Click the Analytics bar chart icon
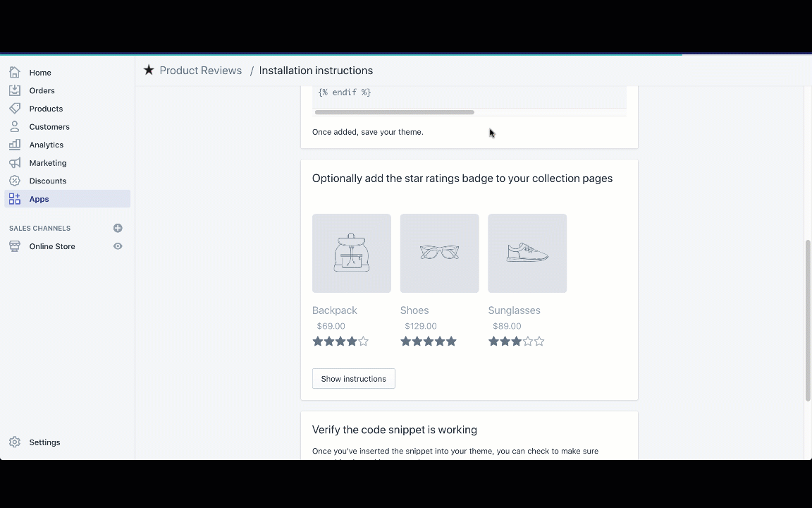The image size is (812, 508). (15, 145)
